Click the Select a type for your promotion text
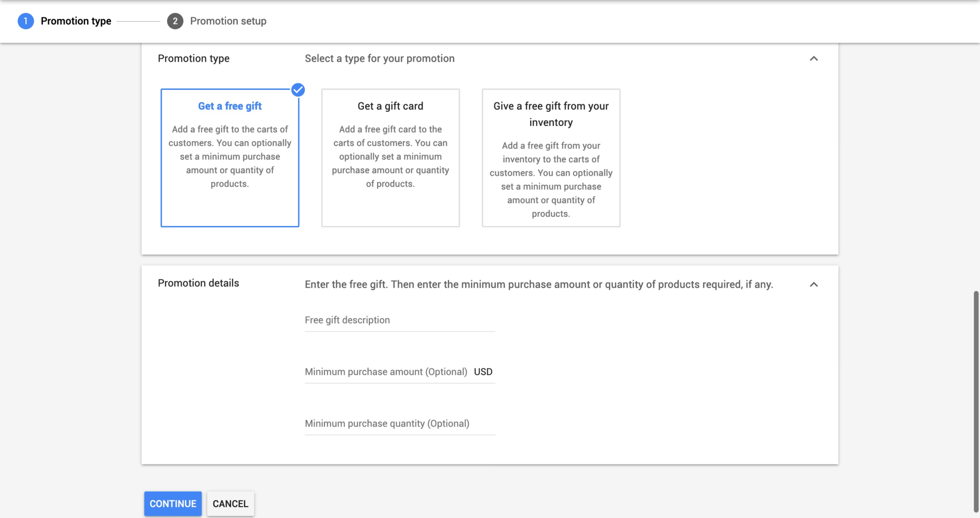Viewport: 980px width, 518px height. click(380, 58)
